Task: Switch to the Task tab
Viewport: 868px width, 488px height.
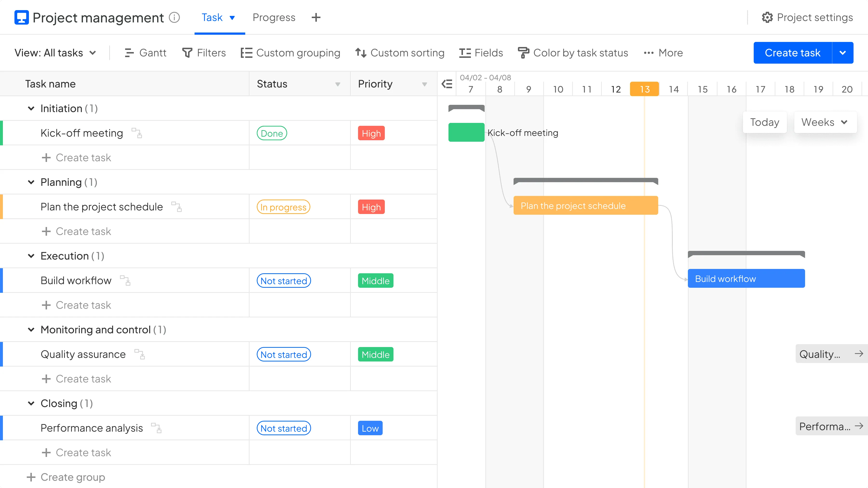Action: click(212, 18)
